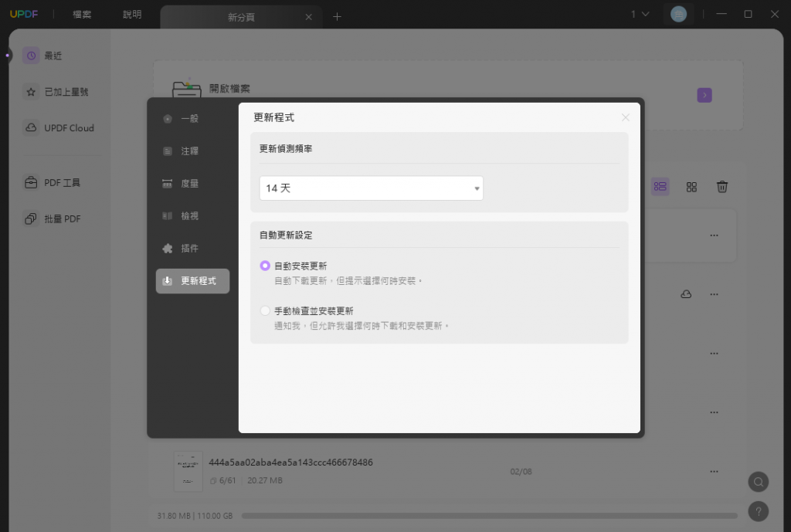The height and width of the screenshot is (532, 791).
Task: Expand the window count dropdown showing 1
Action: pos(640,14)
